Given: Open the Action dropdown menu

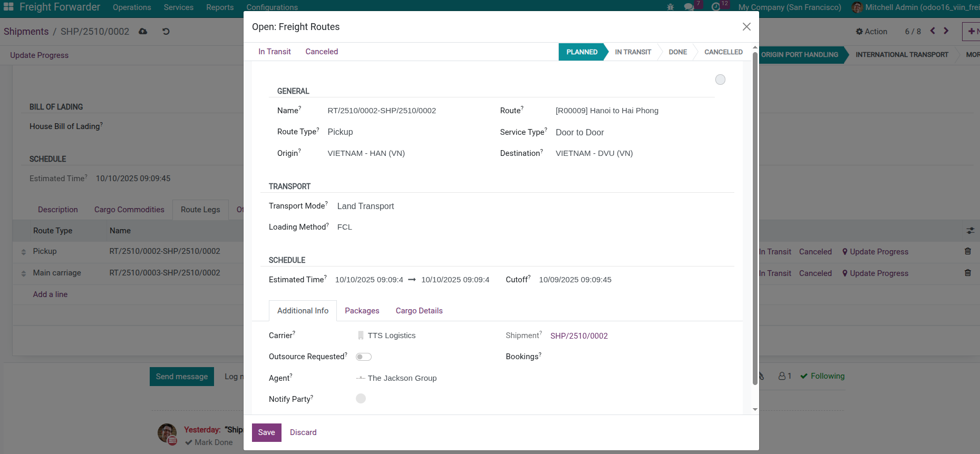Looking at the screenshot, I should 871,32.
